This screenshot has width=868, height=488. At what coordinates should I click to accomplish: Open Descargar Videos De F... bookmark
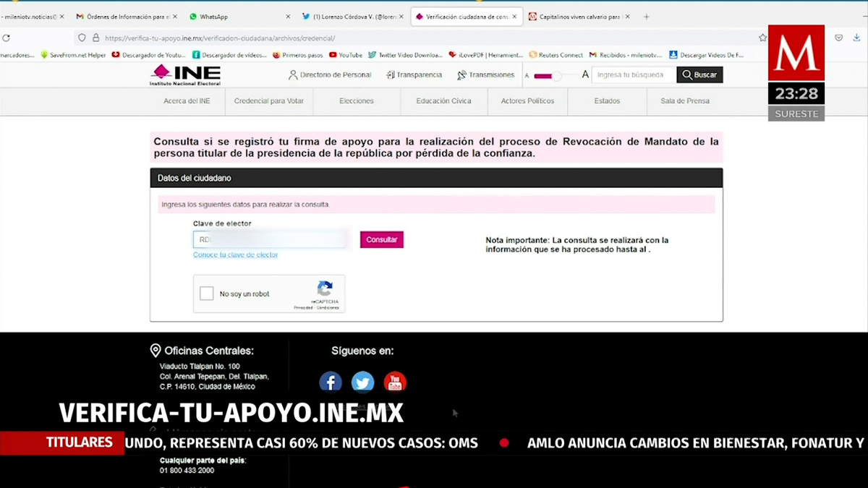coord(707,55)
